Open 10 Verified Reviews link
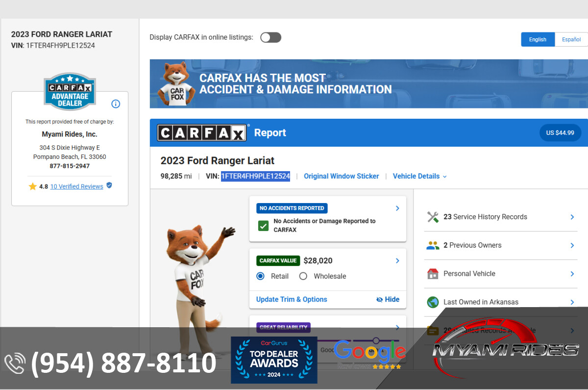This screenshot has height=390, width=588. [76, 186]
